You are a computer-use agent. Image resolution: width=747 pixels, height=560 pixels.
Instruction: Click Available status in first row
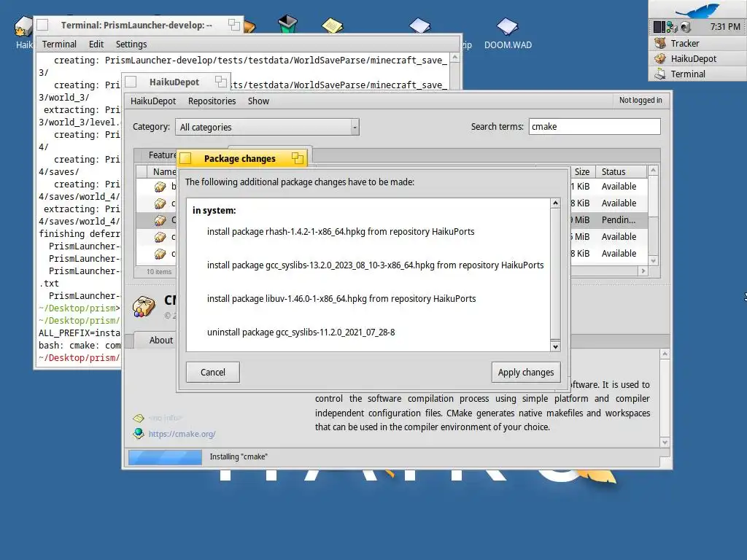point(619,186)
